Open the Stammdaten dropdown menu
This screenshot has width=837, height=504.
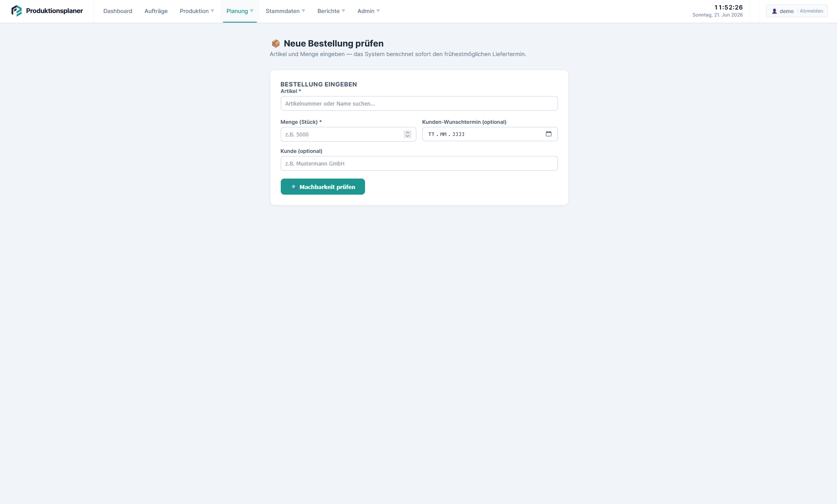(286, 11)
